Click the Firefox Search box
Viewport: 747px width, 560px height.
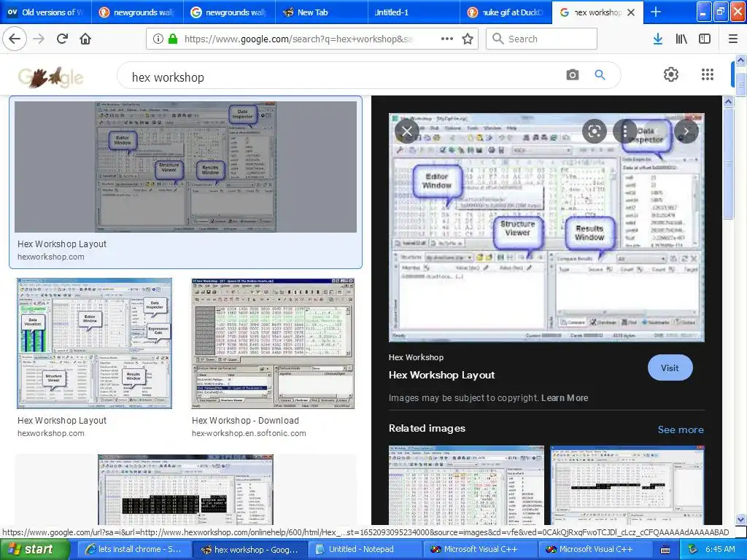[x=542, y=39]
